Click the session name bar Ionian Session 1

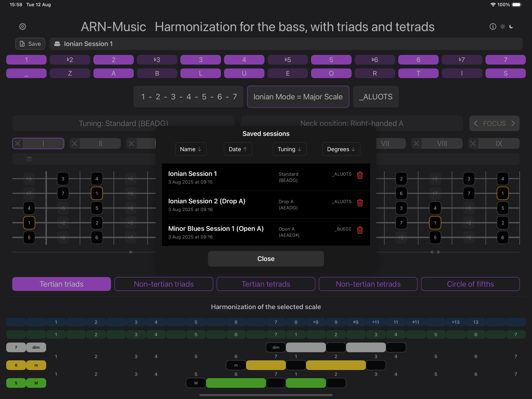(286, 44)
